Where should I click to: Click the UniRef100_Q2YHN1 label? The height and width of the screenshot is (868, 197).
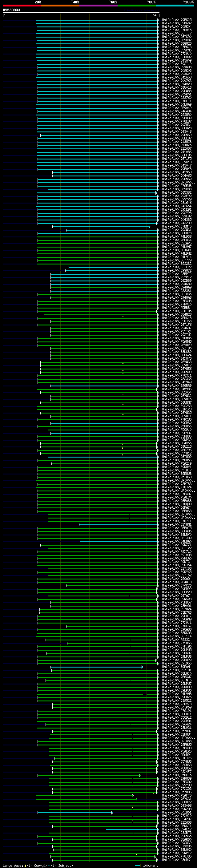pyautogui.click(x=177, y=525)
